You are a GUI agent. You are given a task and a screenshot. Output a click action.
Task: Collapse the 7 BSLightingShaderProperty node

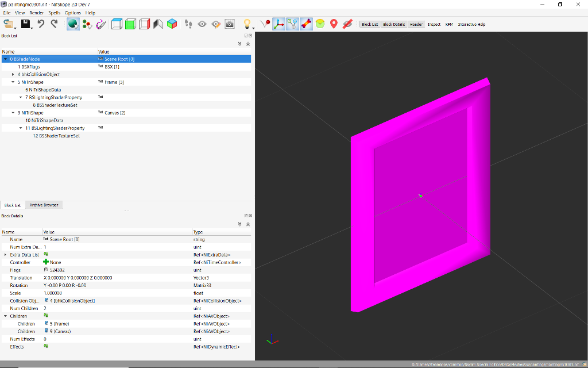coord(21,97)
